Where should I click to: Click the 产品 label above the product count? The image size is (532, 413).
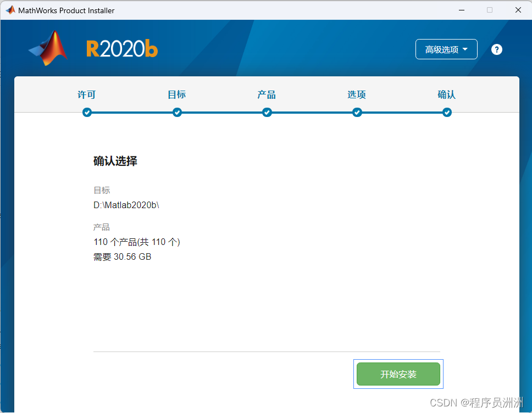pyautogui.click(x=102, y=227)
